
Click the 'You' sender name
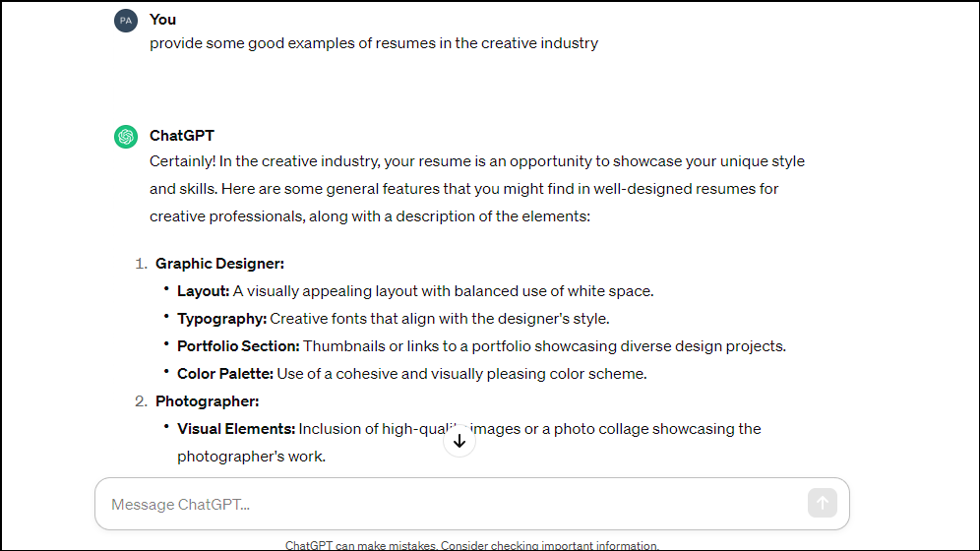click(x=162, y=20)
